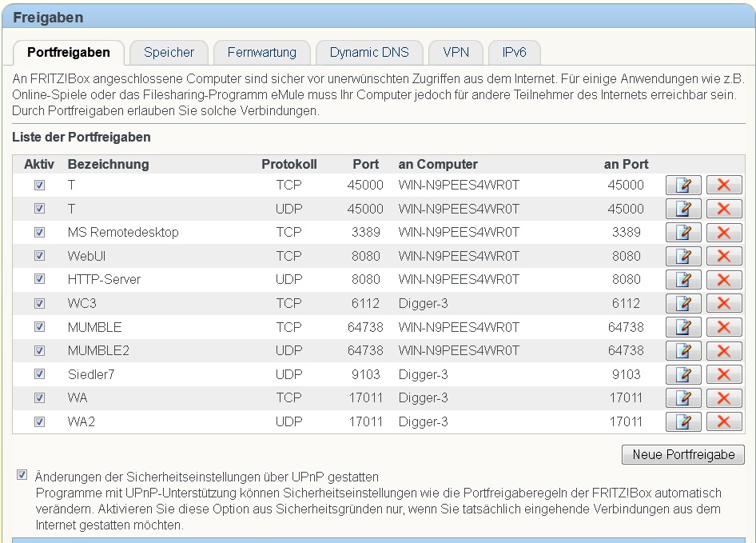The width and height of the screenshot is (756, 543).
Task: Edit the WA TCP 17011 rule
Action: [683, 397]
